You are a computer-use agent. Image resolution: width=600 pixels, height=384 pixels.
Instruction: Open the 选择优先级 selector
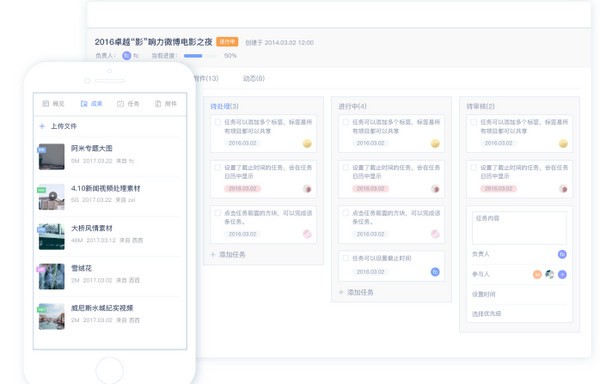pos(519,314)
